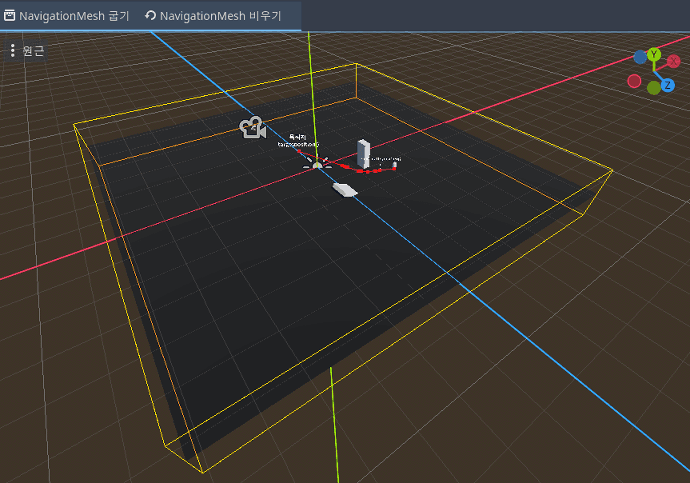Click the bake icon beside NavigationMesh 굽기

point(9,16)
